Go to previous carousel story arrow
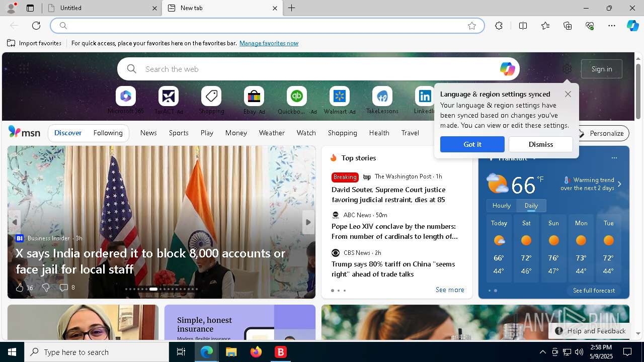This screenshot has width=644, height=362. [14, 222]
